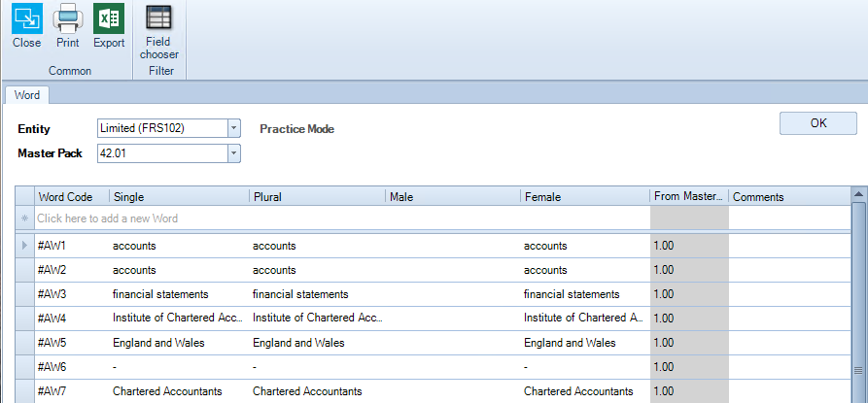The height and width of the screenshot is (403, 868).
Task: Click Single cell 'Chartered Accountants' in #AW7
Action: [180, 391]
